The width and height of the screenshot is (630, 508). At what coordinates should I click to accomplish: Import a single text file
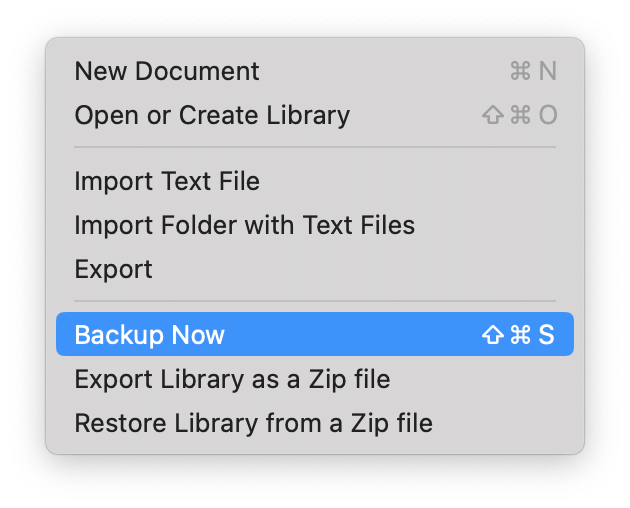tap(315, 181)
